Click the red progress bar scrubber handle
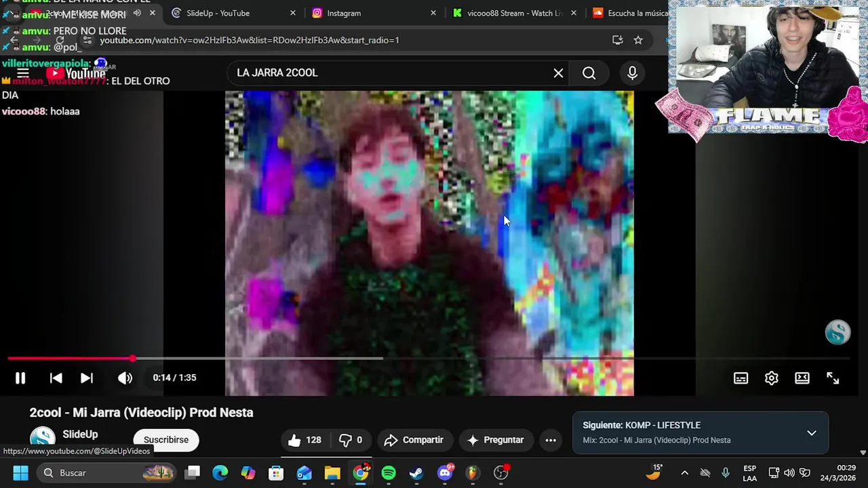Image resolution: width=868 pixels, height=488 pixels. coord(133,359)
